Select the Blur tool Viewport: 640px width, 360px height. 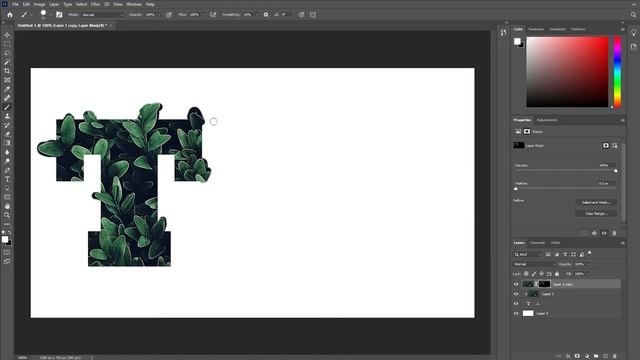tap(7, 152)
